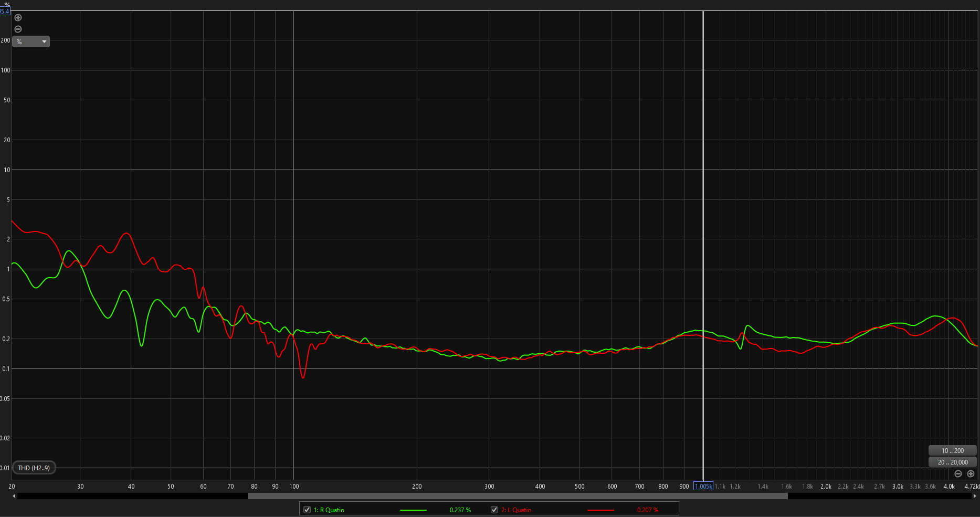Click the horizontal scrollbar thumb

pos(518,496)
